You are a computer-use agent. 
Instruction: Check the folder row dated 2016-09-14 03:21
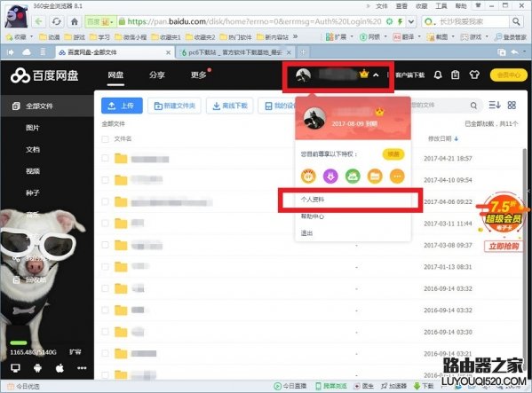click(105, 353)
